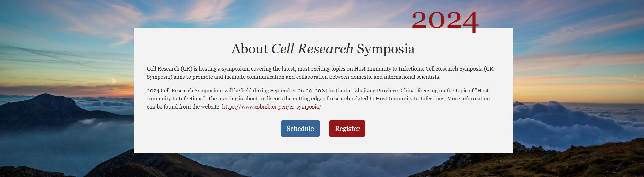
Task: Click the italic Cell Research heading words
Action: coord(312,49)
